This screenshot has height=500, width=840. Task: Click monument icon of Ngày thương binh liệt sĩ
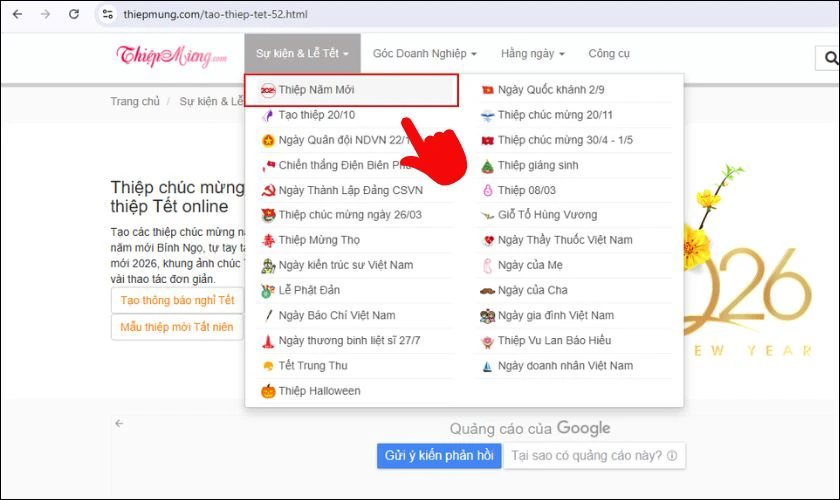tap(268, 341)
